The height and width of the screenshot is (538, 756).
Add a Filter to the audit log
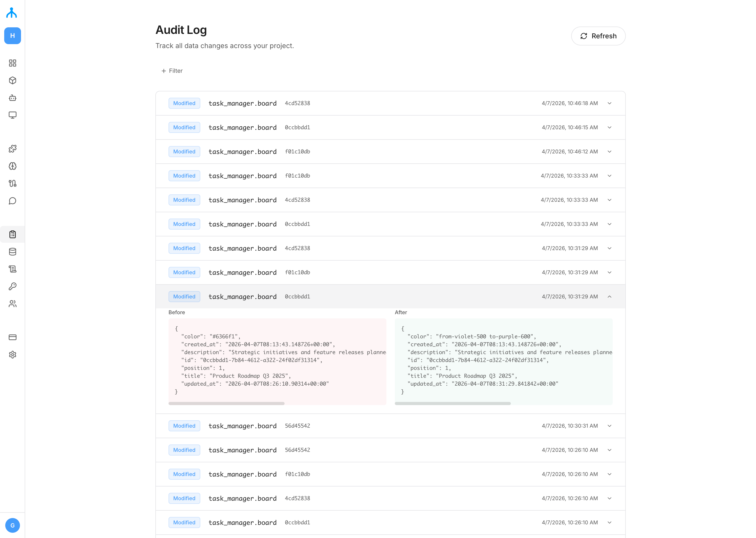172,71
